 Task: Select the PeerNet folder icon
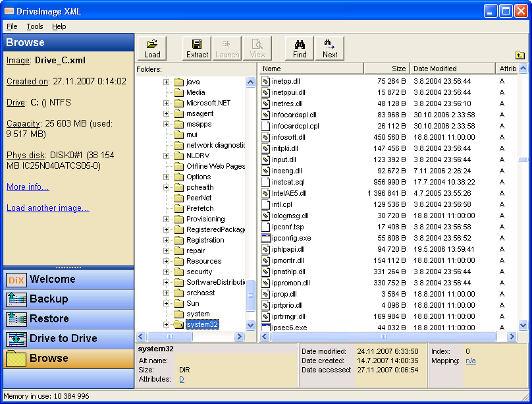[x=178, y=198]
